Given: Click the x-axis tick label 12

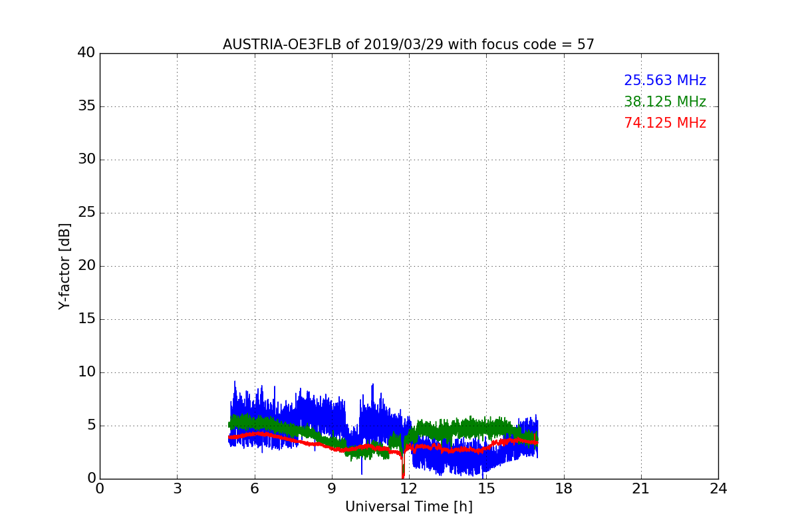Looking at the screenshot, I should pyautogui.click(x=409, y=489).
